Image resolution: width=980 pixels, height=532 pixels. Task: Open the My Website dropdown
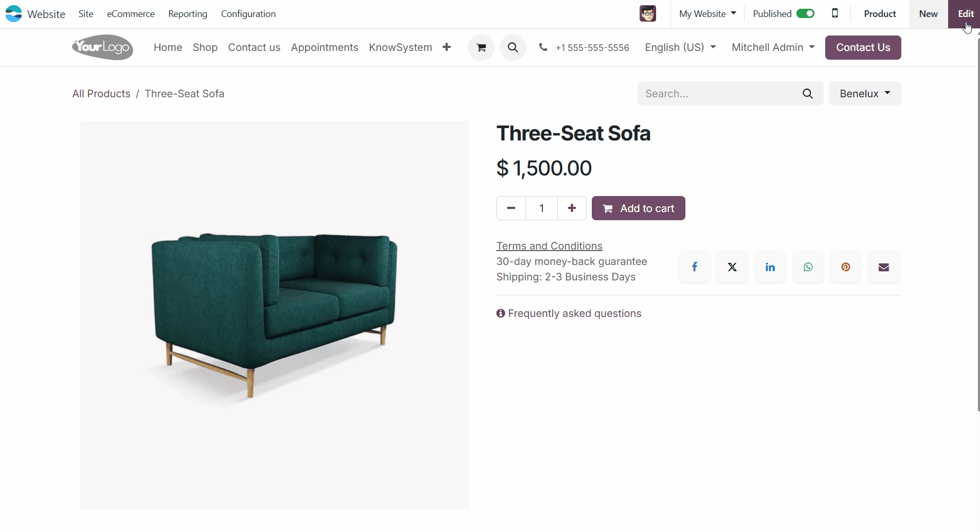tap(707, 14)
